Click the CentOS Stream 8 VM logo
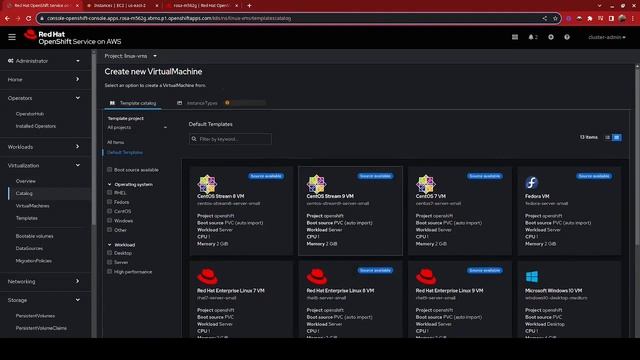640x360 pixels. click(207, 184)
